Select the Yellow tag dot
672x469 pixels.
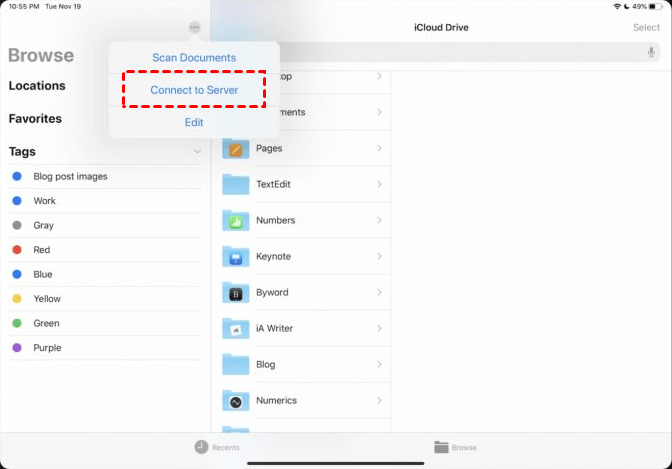[17, 298]
